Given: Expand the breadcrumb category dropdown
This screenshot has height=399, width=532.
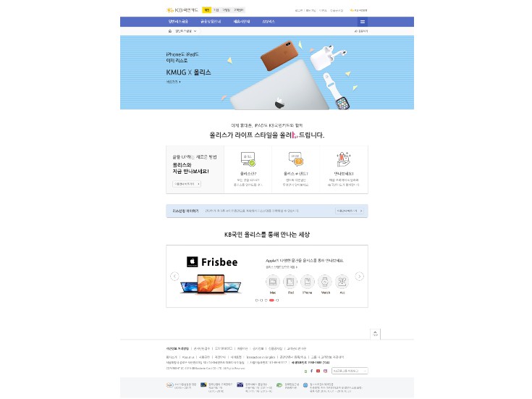Looking at the screenshot, I should click(x=185, y=31).
